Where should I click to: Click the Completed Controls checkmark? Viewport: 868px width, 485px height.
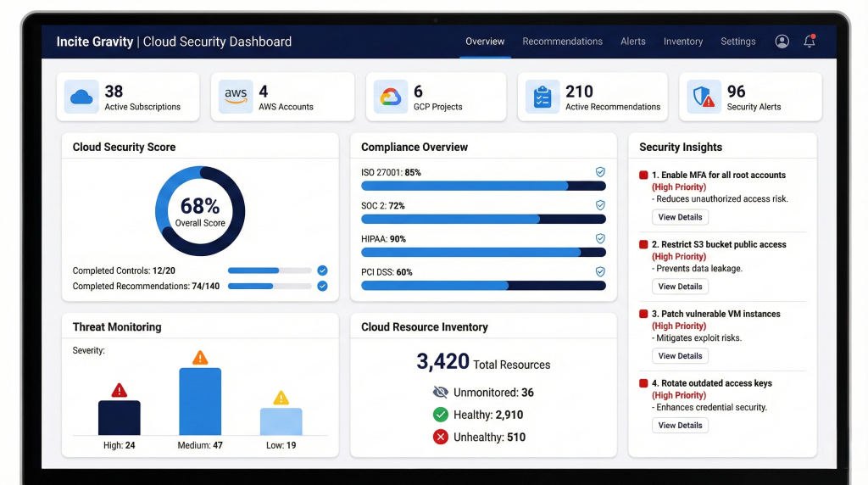[x=322, y=270]
